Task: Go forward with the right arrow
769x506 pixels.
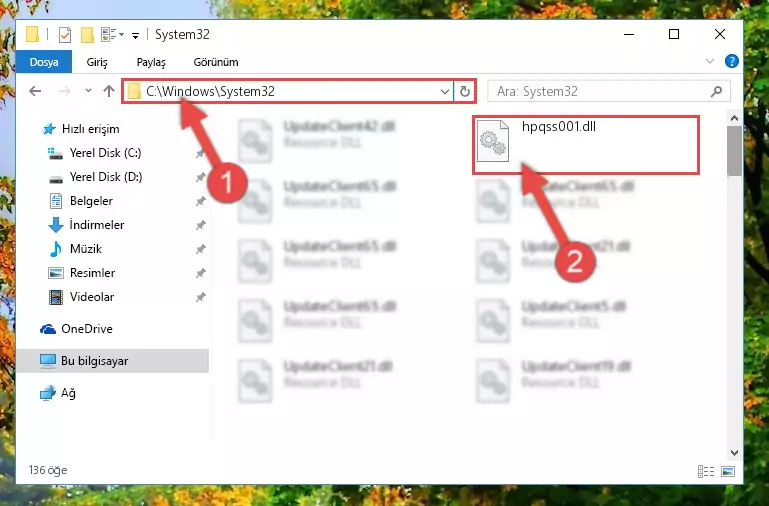Action: [x=64, y=91]
